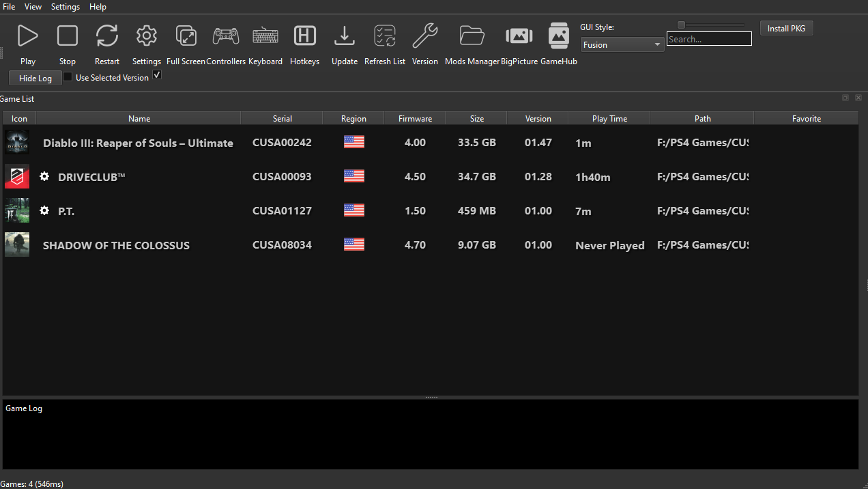Sort by the Favorite column header
This screenshot has width=868, height=489.
pos(806,118)
